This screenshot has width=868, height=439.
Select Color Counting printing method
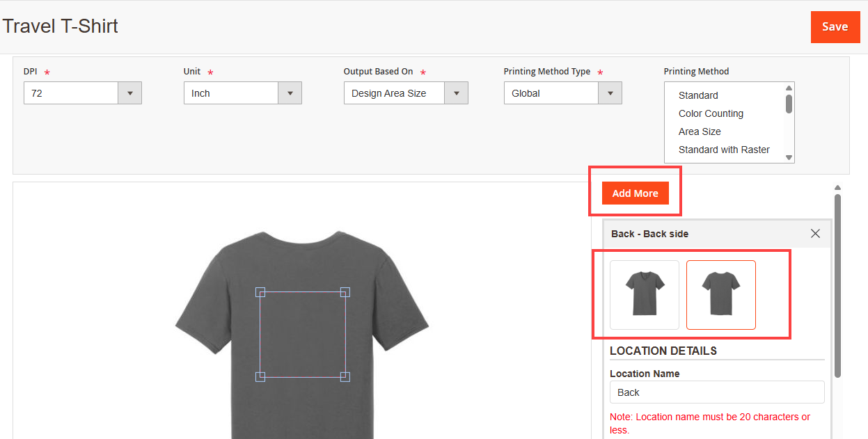point(711,113)
